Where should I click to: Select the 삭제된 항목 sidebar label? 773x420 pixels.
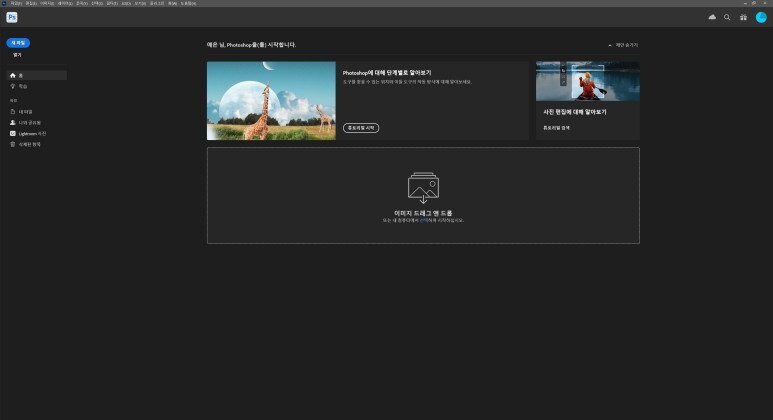30,144
